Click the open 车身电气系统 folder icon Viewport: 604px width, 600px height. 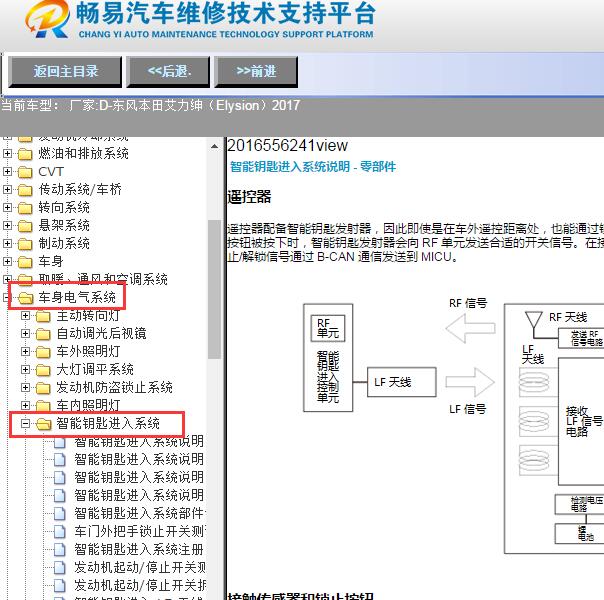[x=26, y=298]
